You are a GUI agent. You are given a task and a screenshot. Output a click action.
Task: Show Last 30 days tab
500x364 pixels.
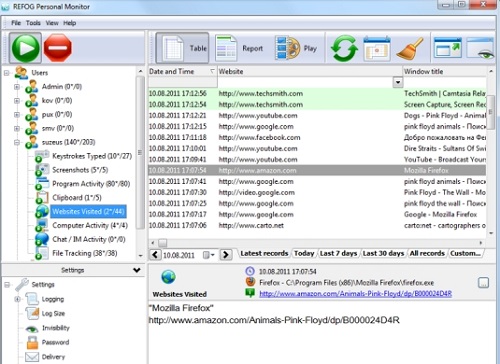383,253
